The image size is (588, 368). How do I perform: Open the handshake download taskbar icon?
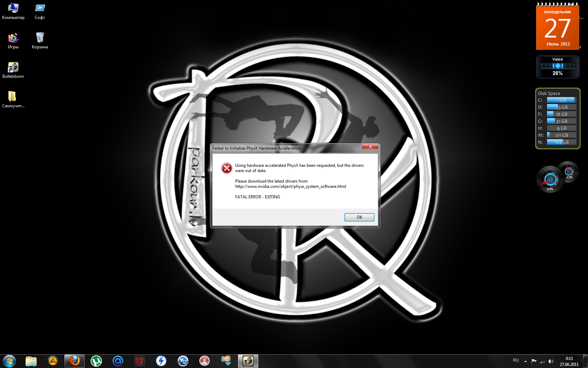point(226,361)
